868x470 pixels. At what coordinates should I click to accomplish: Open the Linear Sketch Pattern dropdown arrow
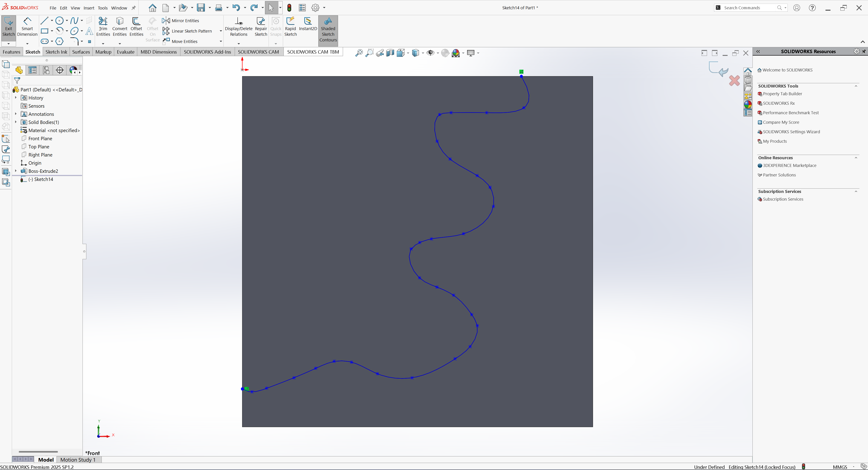(221, 31)
